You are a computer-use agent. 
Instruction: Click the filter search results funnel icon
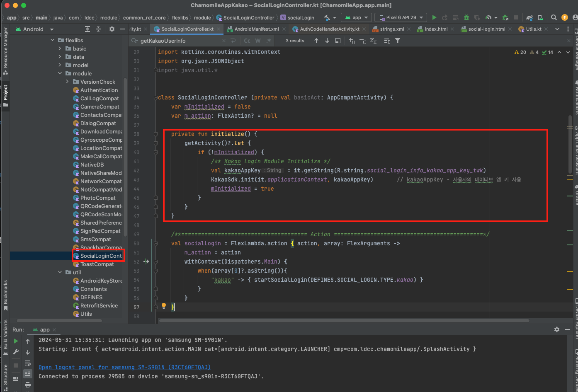[398, 41]
